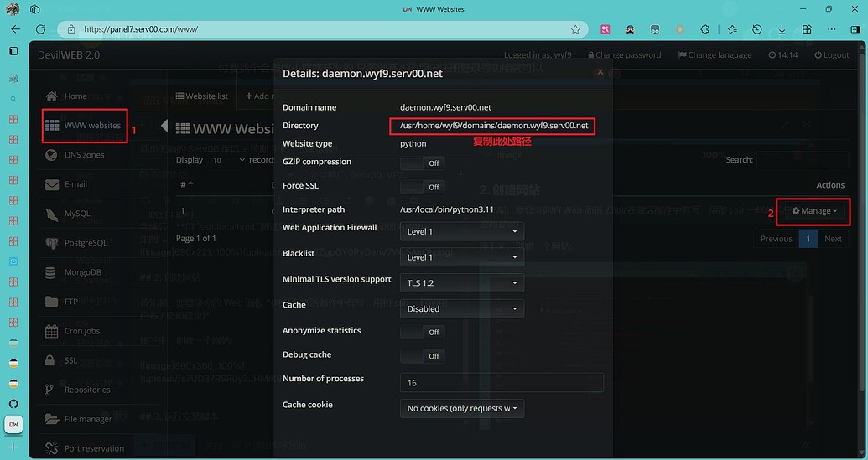Click the Interpreter path value /usr/local/bin/python3.11
This screenshot has width=868, height=460.
tap(447, 209)
